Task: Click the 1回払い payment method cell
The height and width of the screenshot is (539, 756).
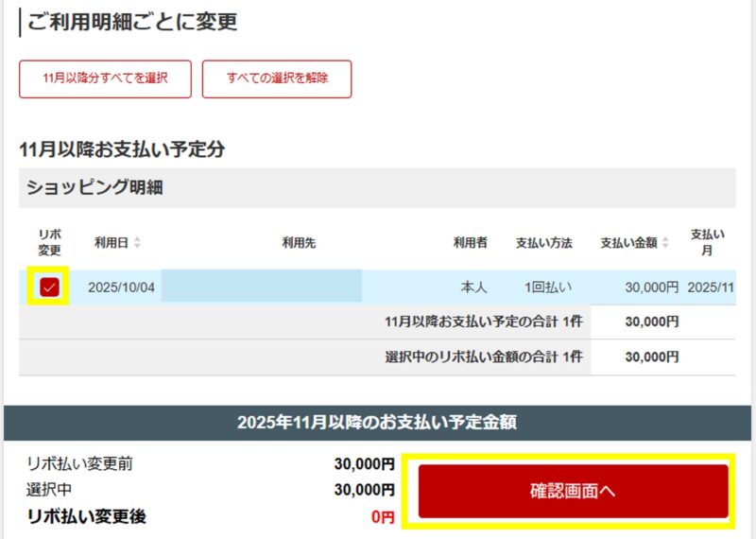Action: coord(548,287)
